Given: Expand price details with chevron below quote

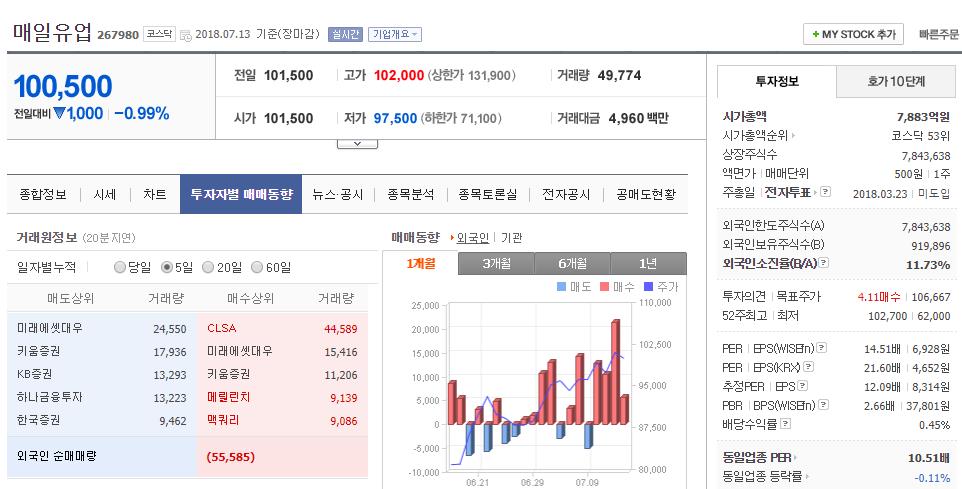Looking at the screenshot, I should [x=357, y=144].
